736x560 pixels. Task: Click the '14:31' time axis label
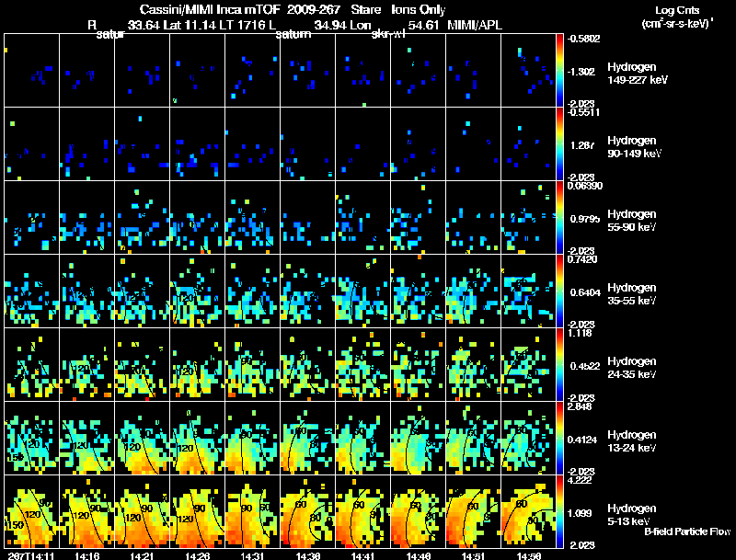(252, 555)
